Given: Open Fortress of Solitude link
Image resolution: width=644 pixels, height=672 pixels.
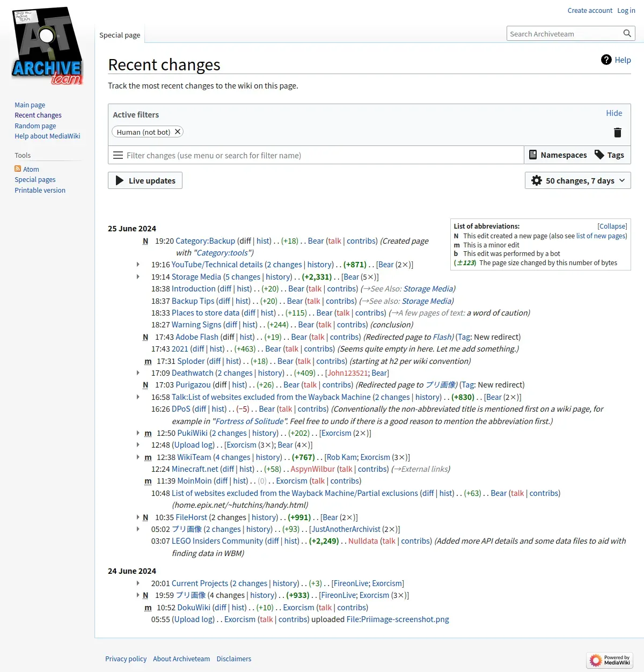Looking at the screenshot, I should coord(250,421).
